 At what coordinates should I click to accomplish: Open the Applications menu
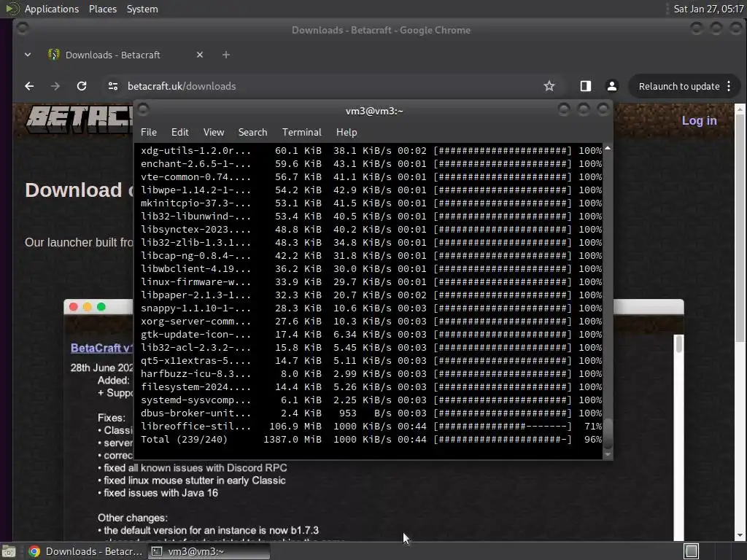(52, 9)
